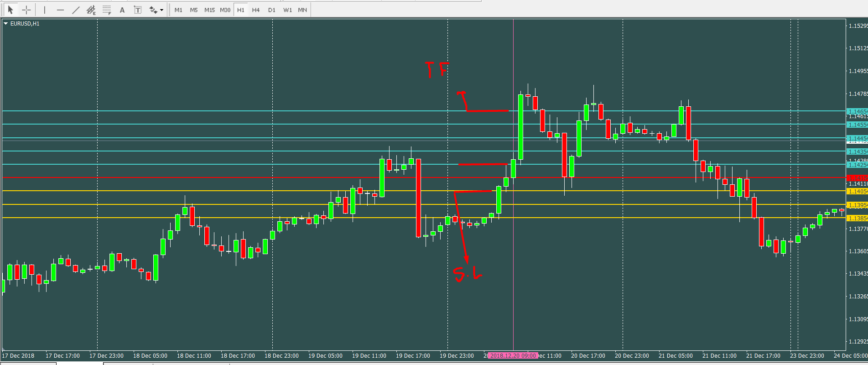Choose the Draw Horizontal Line tool
Viewport: 868px width, 365px height.
(60, 10)
